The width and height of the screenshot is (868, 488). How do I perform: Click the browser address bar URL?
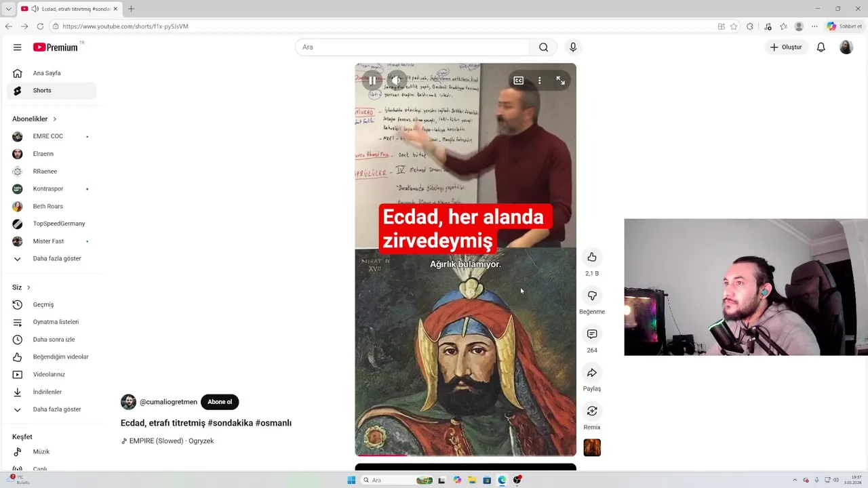tap(125, 26)
